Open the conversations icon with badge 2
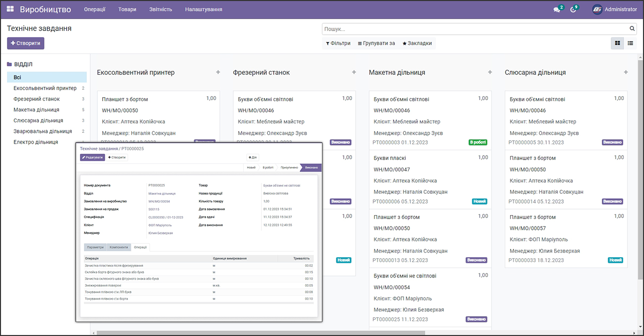The height and width of the screenshot is (336, 644). [x=558, y=9]
